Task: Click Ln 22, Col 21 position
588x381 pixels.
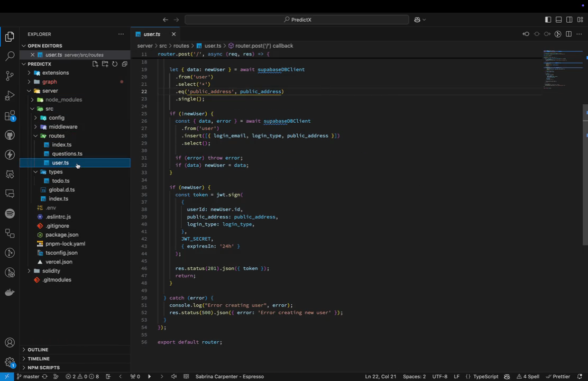Action: pyautogui.click(x=380, y=376)
